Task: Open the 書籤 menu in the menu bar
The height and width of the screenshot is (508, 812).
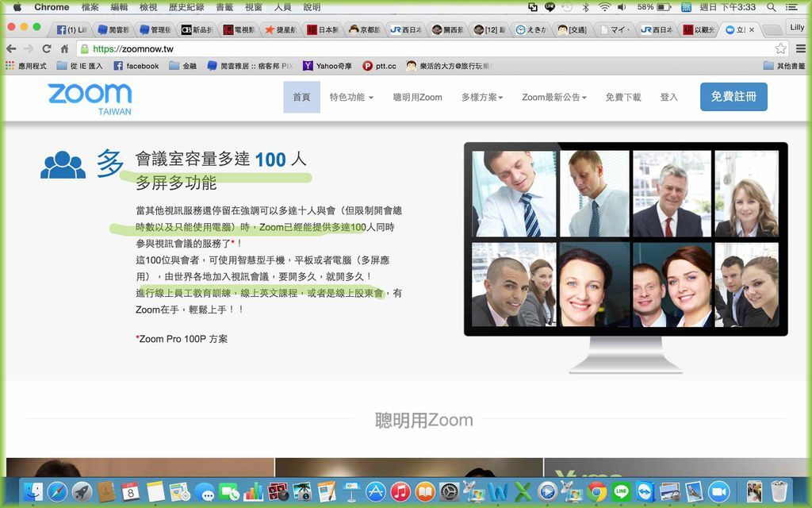Action: tap(224, 7)
